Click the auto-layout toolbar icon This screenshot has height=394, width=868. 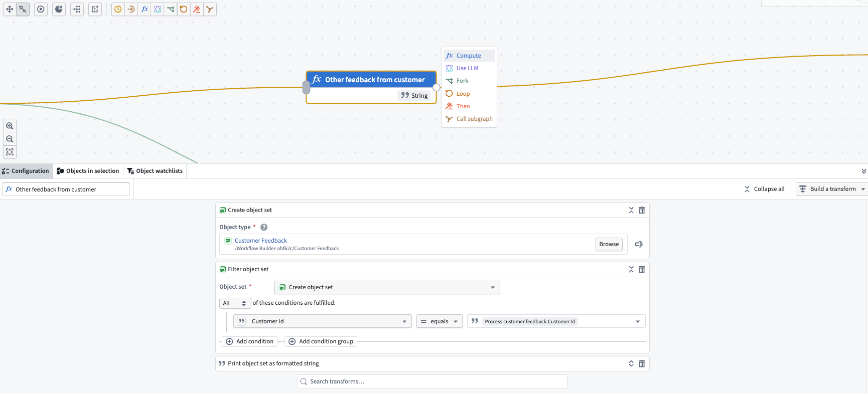(77, 9)
